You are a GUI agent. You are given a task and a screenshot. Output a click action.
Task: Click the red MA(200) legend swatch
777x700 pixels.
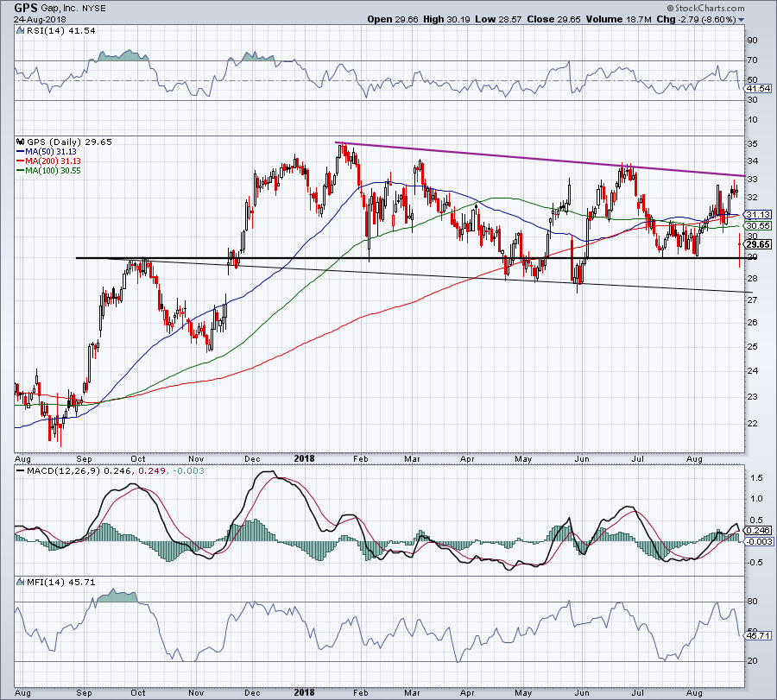(x=21, y=161)
